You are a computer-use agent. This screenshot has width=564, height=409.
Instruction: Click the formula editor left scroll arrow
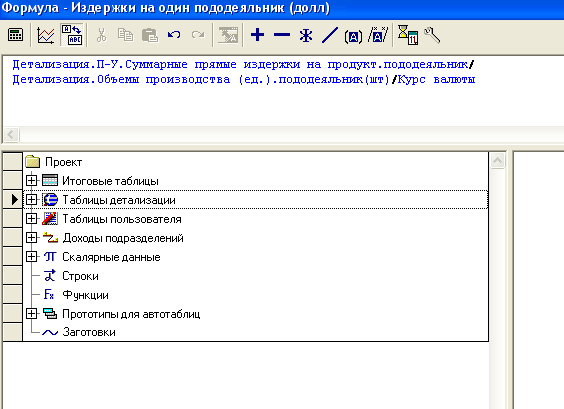tap(11, 135)
